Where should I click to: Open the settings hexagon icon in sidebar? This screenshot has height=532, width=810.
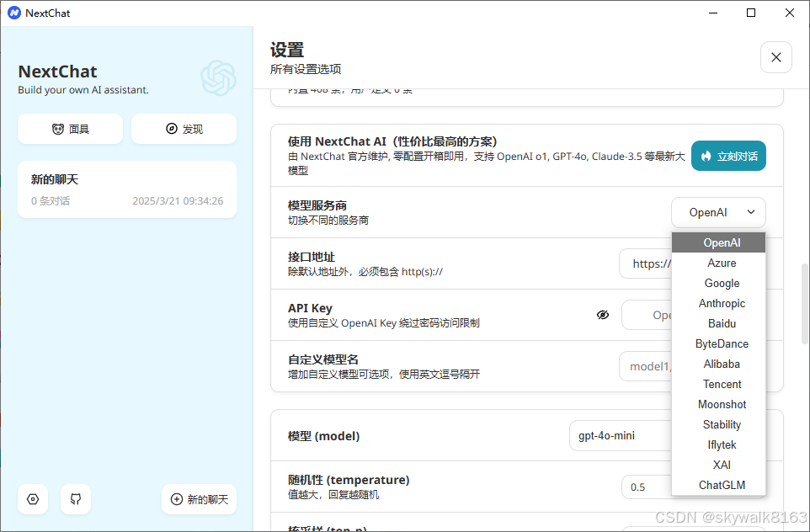coord(33,499)
